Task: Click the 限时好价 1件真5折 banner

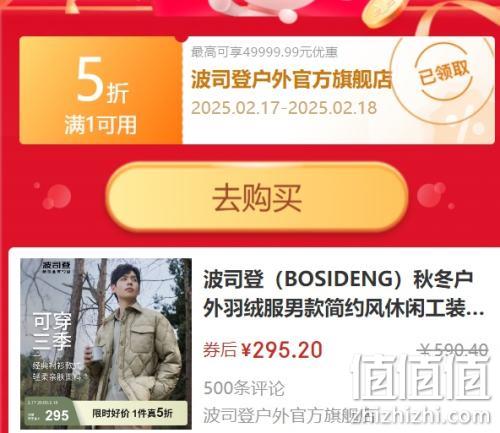Action: pyautogui.click(x=132, y=413)
